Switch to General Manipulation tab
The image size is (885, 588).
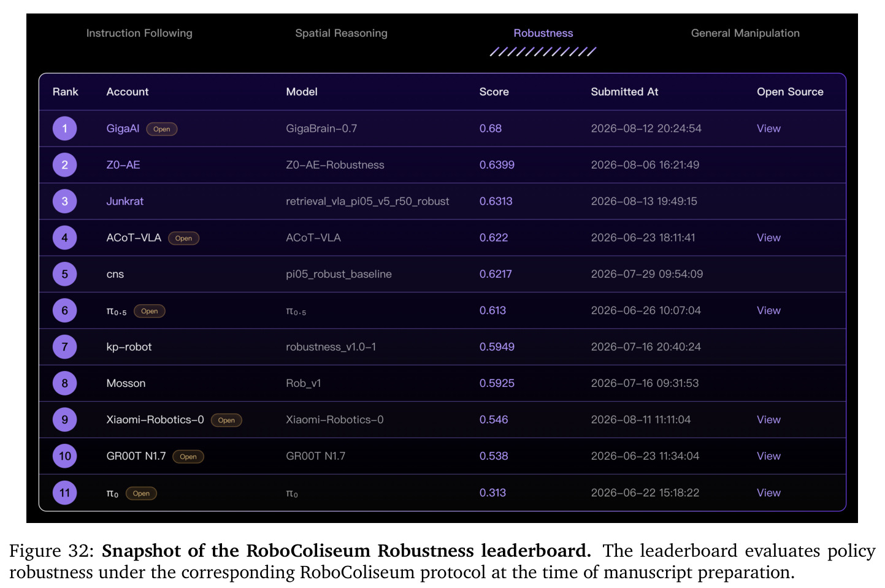tap(745, 33)
